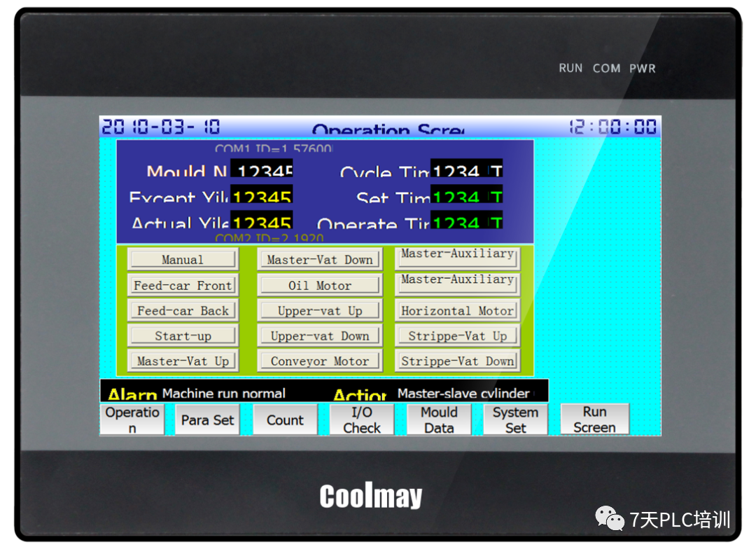Tap the Strippe-Vat Down button
Screen dimensions: 756x554
tap(458, 361)
